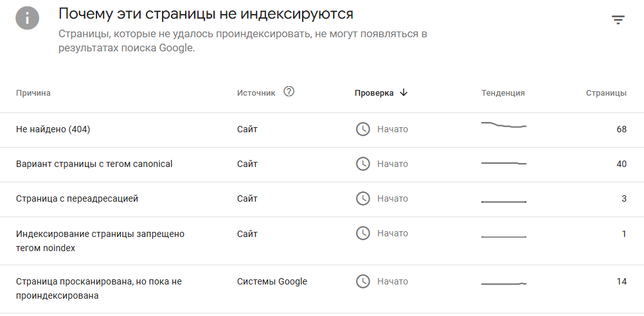Screen dimensions: 644x316
Task: Open the table filter icon
Action: click(x=618, y=20)
